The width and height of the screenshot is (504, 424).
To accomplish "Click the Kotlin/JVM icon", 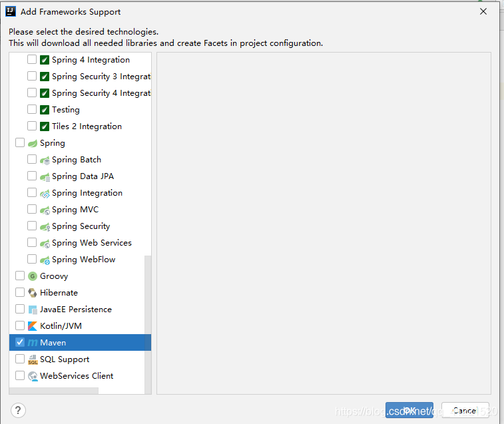I will click(33, 326).
